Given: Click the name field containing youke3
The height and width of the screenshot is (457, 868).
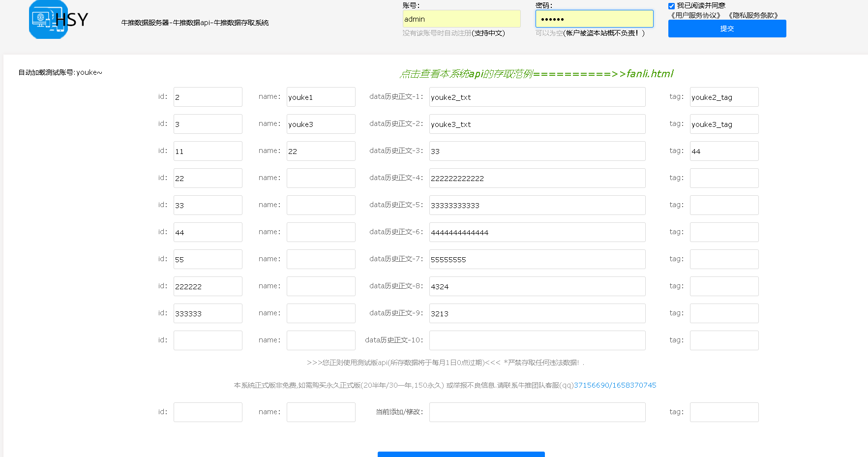Looking at the screenshot, I should (321, 124).
